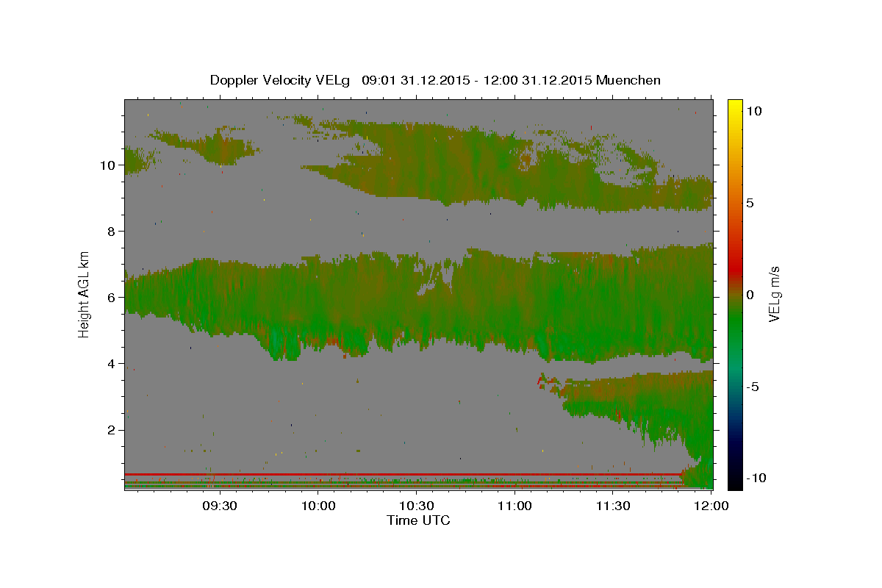Click the colorbar value -5
This screenshot has width=882, height=588.
(x=753, y=386)
